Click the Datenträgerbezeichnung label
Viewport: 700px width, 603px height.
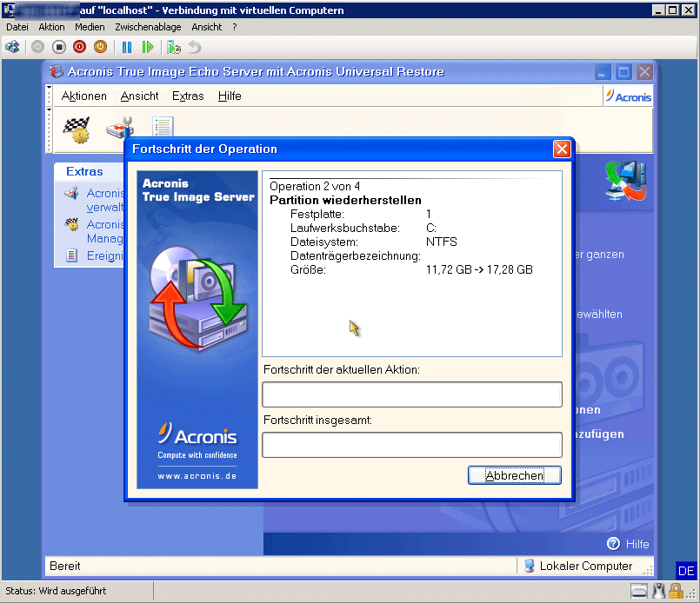tap(356, 255)
